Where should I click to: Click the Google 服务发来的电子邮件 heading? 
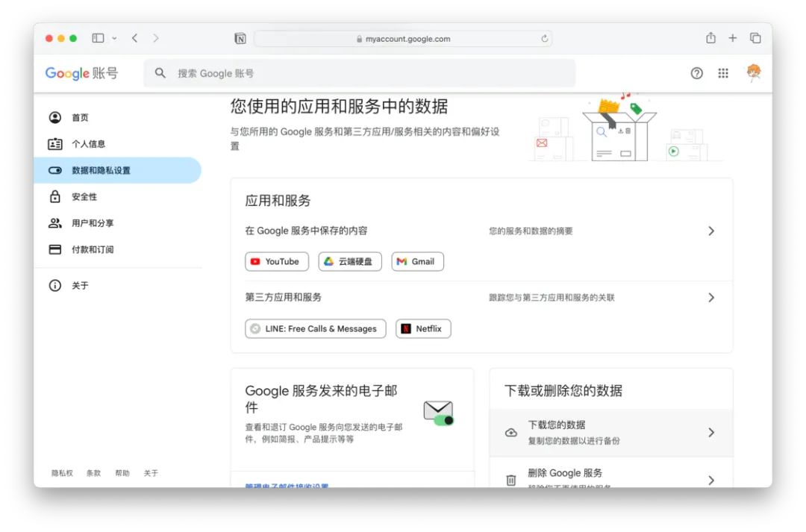tap(321, 399)
